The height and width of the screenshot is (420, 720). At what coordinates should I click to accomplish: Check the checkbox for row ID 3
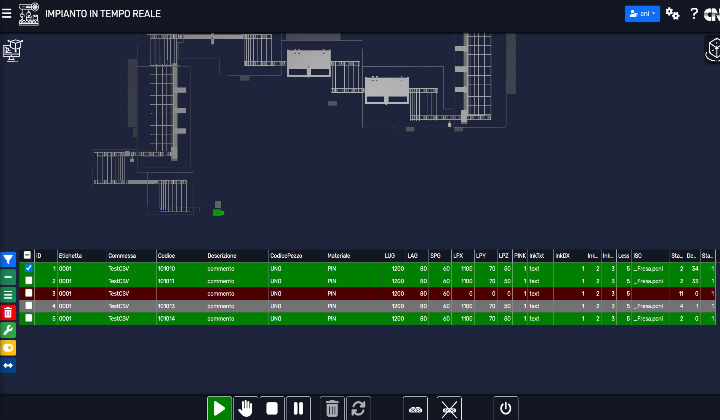pyautogui.click(x=28, y=293)
